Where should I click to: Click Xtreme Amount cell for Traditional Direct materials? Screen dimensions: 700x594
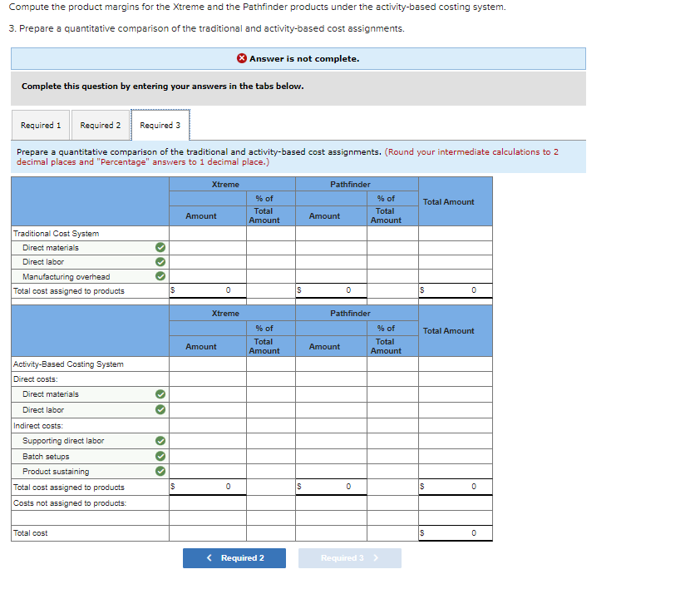click(x=208, y=247)
